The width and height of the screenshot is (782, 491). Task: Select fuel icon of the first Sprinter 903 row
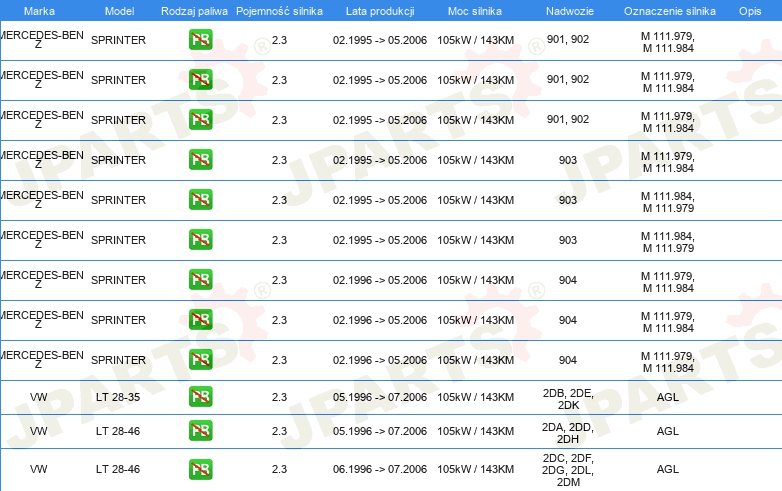(200, 160)
